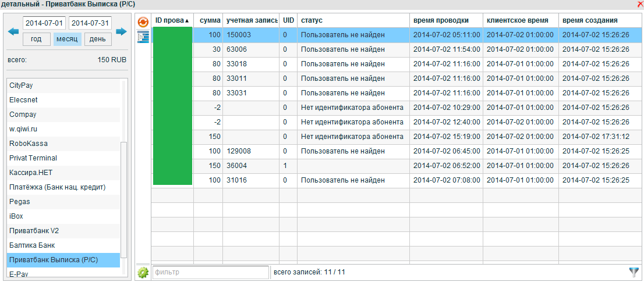Open the start date field 2014-07-01
644x282 pixels.
(x=44, y=23)
